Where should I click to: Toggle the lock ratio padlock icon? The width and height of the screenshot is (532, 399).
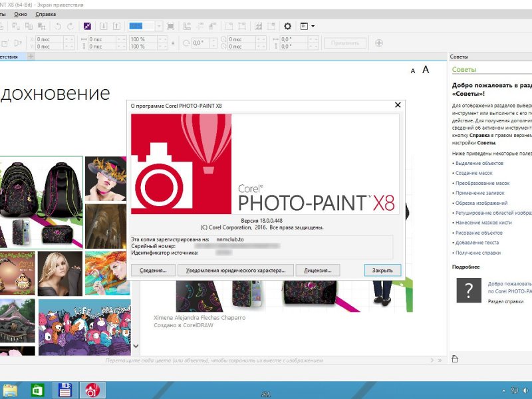[x=173, y=43]
